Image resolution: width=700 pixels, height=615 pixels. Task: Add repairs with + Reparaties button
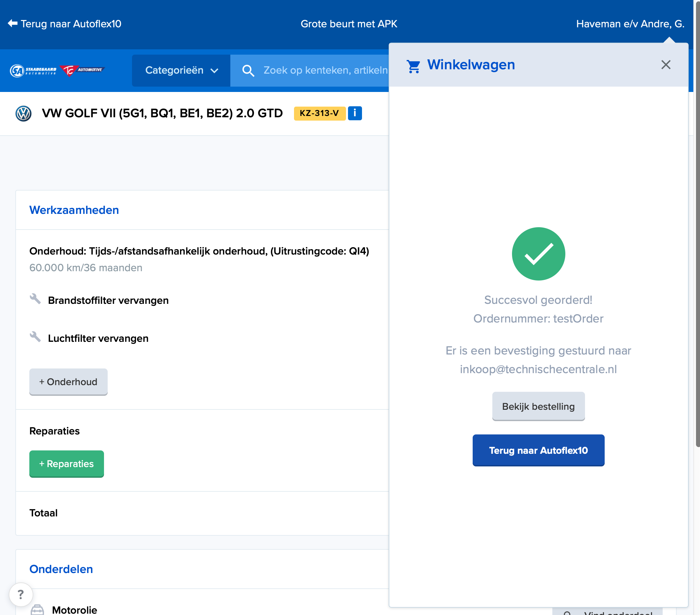pyautogui.click(x=66, y=463)
